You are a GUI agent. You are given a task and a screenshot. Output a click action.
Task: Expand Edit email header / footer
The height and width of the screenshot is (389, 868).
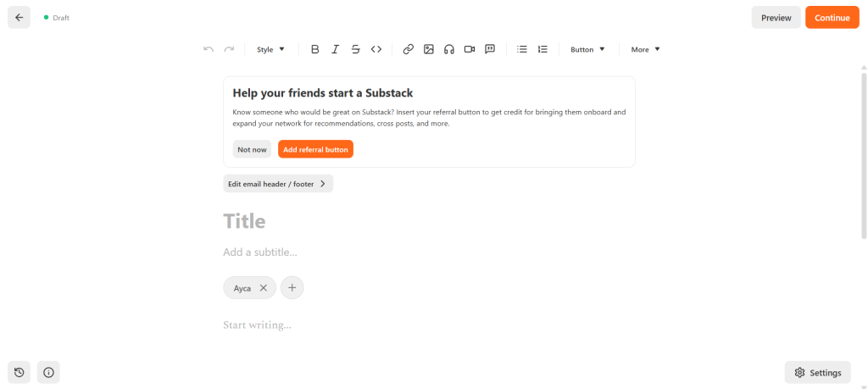coord(278,184)
